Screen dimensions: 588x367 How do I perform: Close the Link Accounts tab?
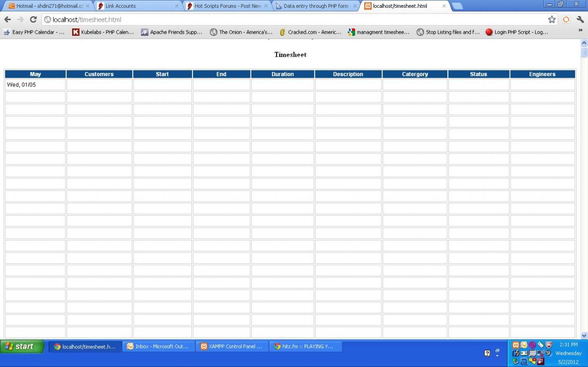click(x=176, y=6)
